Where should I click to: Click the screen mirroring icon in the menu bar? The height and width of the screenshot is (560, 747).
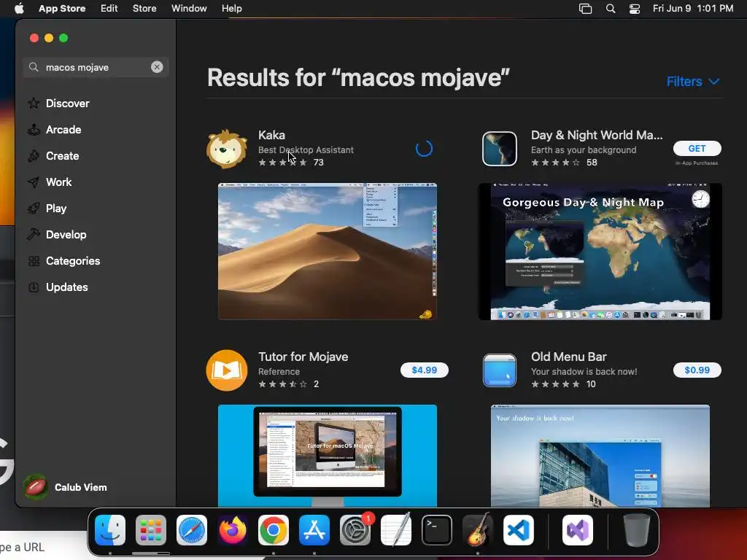[586, 9]
